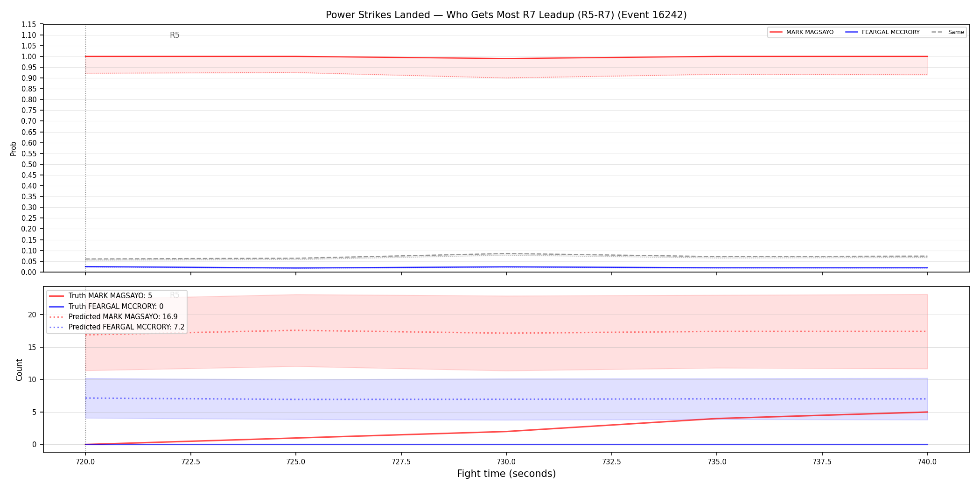This screenshot has height=490, width=980.
Task: Click the x-axis tick label '722.5'
Action: 190,462
